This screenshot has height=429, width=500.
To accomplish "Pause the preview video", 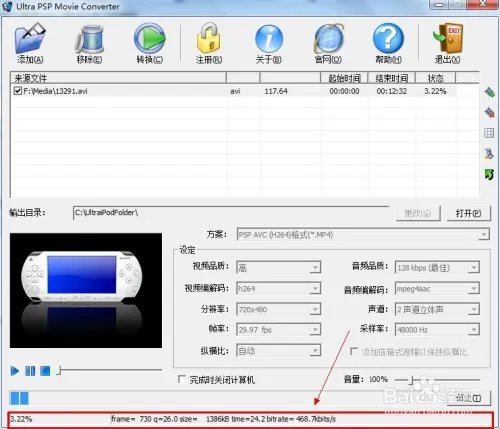I will [30, 371].
